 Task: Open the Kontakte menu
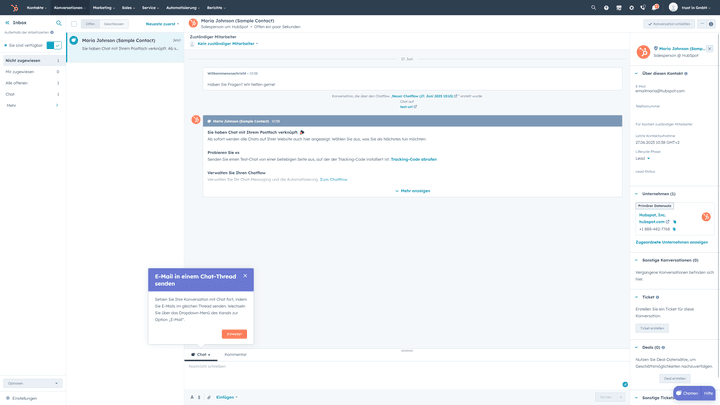[x=37, y=8]
